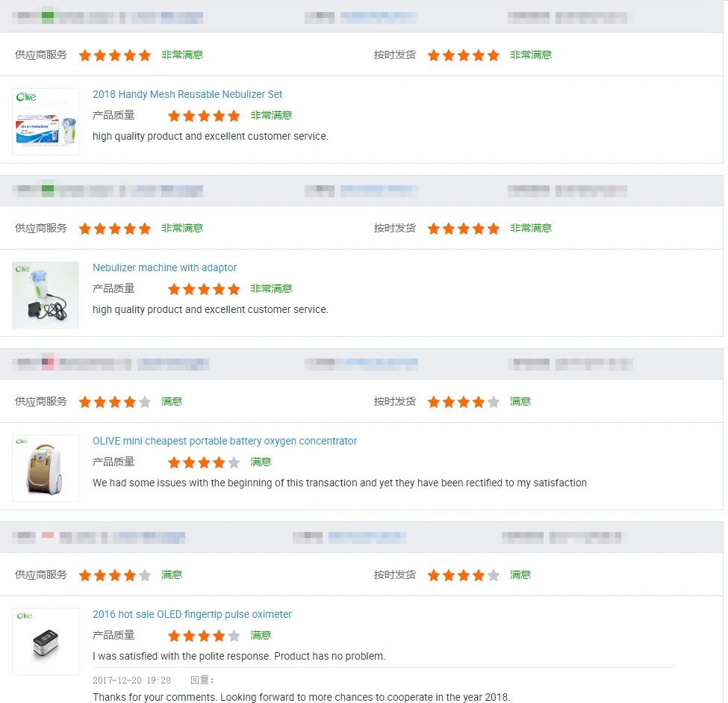Screen dimensions: 728x703
Task: Click the grey fifth 产品质量 star in the oxygen concentrator review
Action: [x=234, y=462]
